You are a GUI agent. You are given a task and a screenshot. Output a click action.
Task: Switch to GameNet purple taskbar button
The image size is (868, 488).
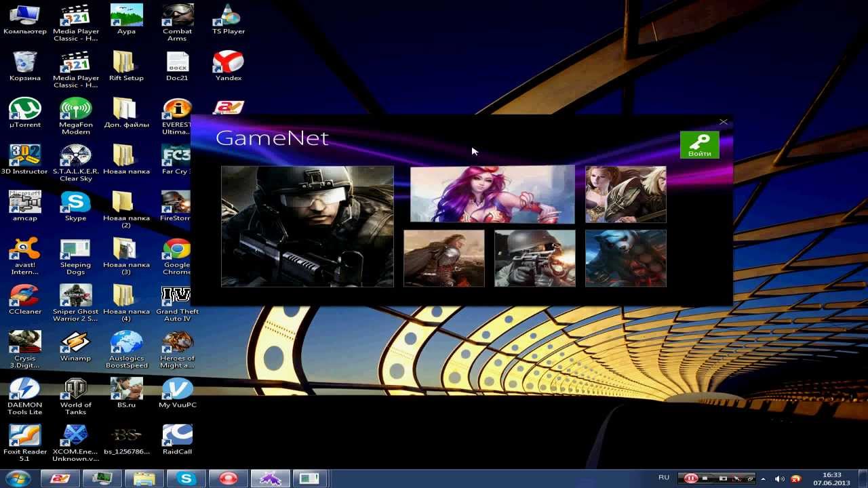271,479
